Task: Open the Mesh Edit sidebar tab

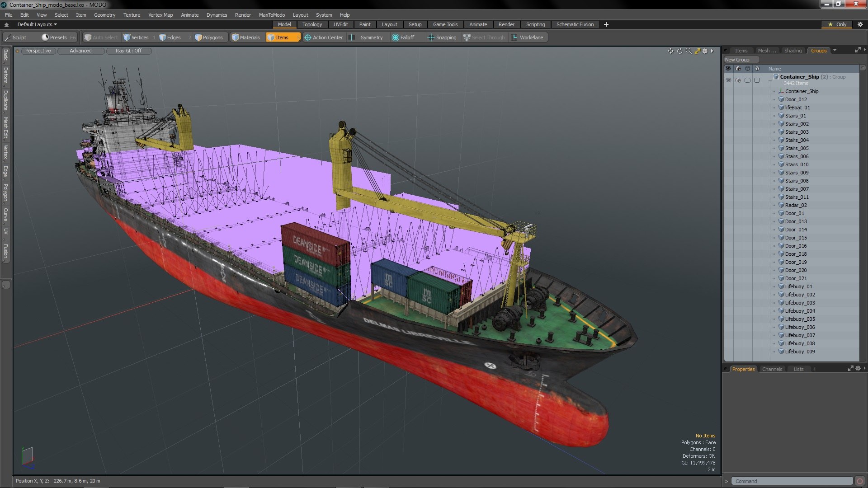Action: [5, 127]
